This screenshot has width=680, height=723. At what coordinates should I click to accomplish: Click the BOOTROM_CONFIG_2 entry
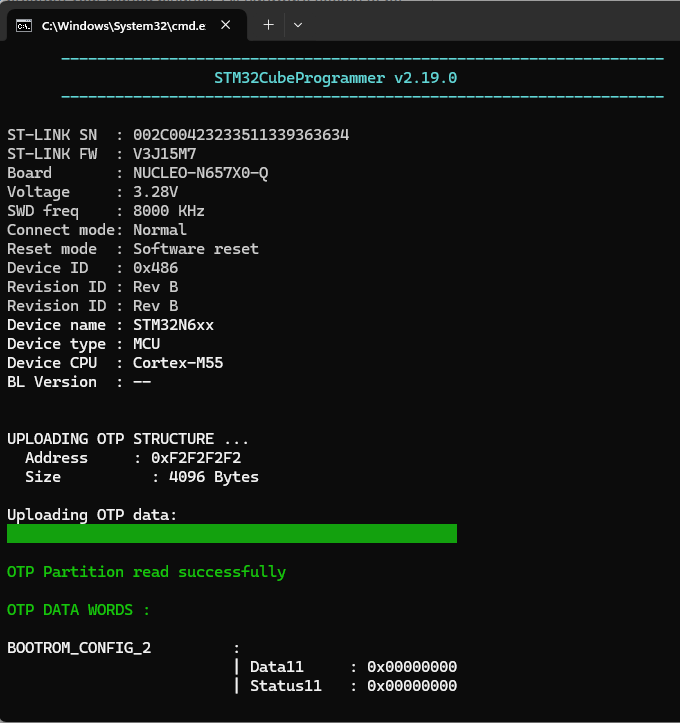[79, 648]
